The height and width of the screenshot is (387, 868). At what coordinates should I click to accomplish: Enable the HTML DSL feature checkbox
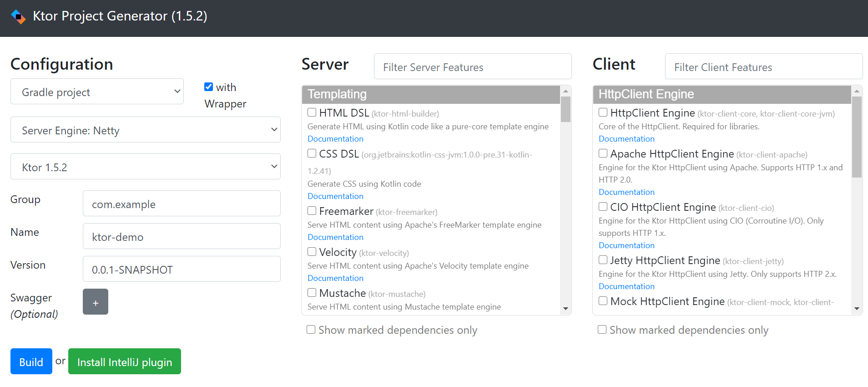[x=312, y=112]
